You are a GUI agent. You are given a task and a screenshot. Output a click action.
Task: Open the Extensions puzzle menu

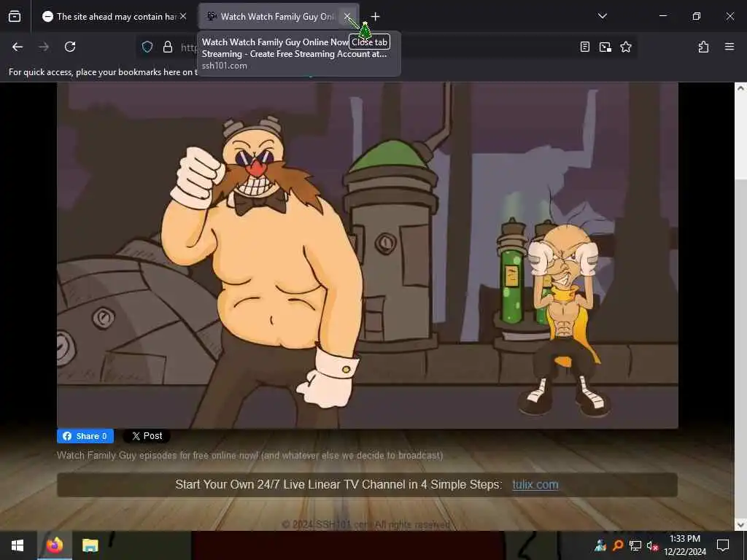(x=704, y=47)
